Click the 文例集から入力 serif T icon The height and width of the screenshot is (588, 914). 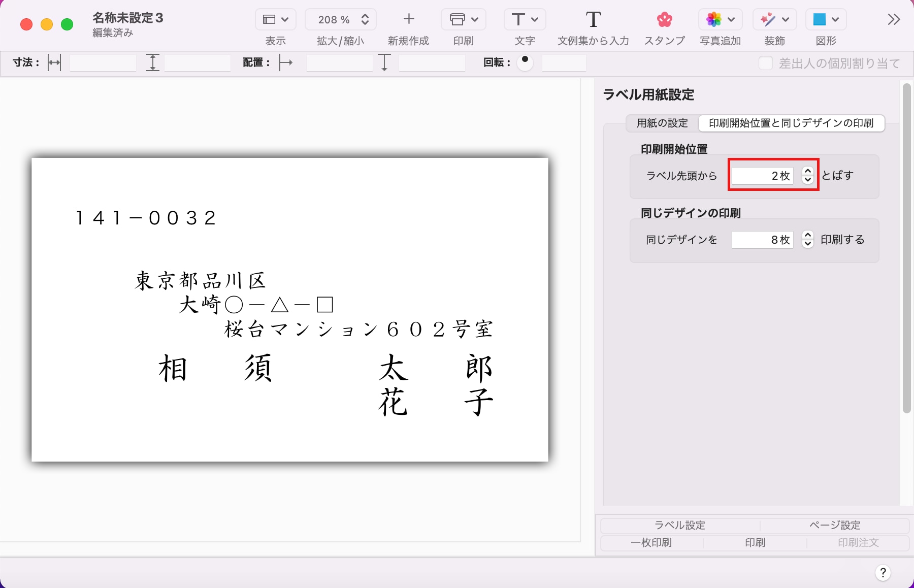coord(593,20)
